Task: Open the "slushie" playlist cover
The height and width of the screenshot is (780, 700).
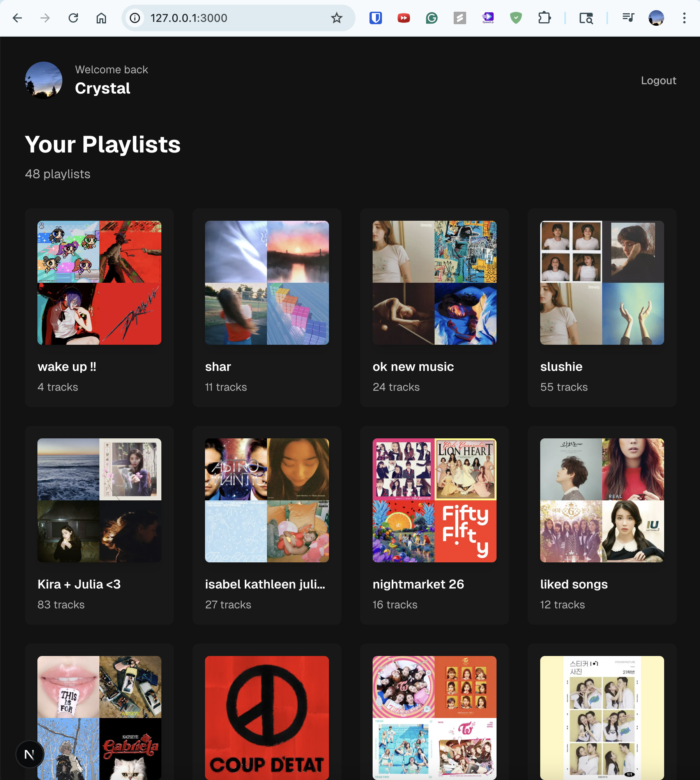Action: pyautogui.click(x=602, y=283)
